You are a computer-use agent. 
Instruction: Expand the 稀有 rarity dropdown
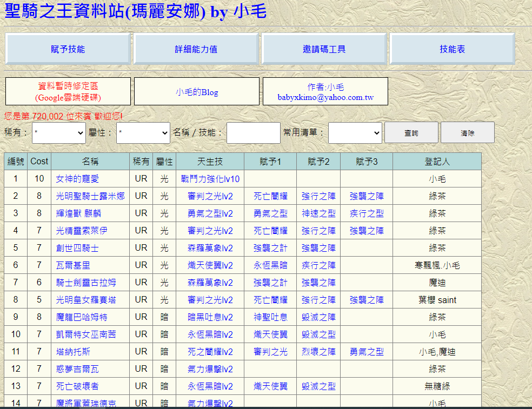click(x=59, y=132)
